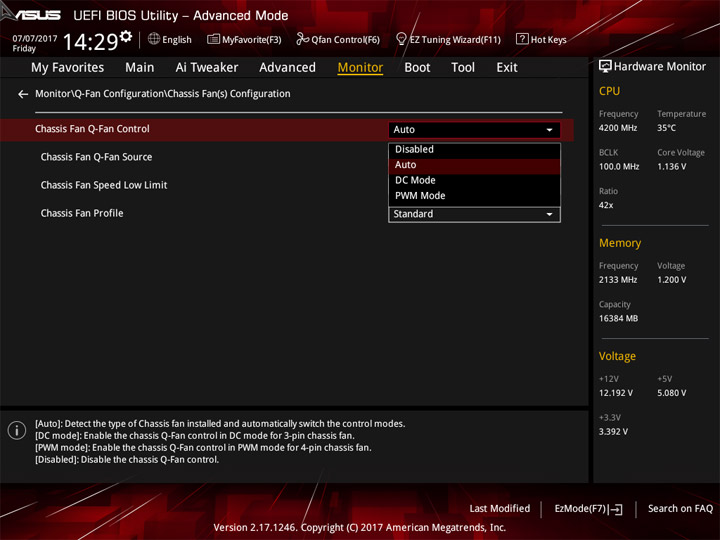Click the globe language icon

[x=154, y=39]
